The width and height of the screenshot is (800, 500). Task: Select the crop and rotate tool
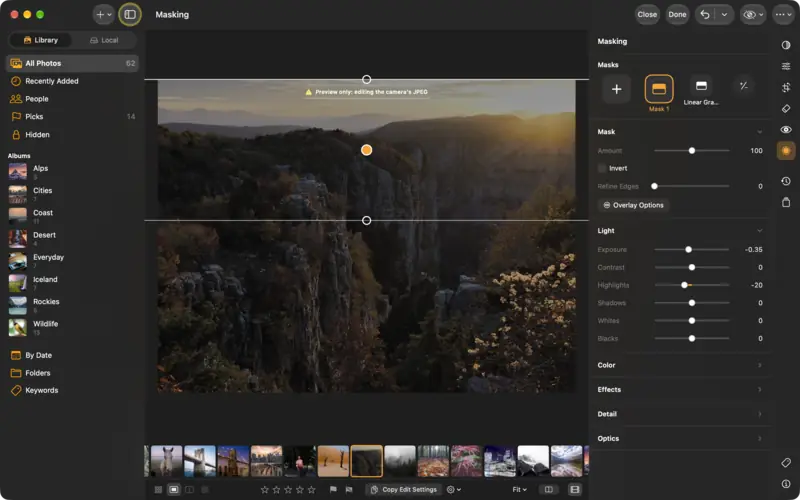pos(786,88)
